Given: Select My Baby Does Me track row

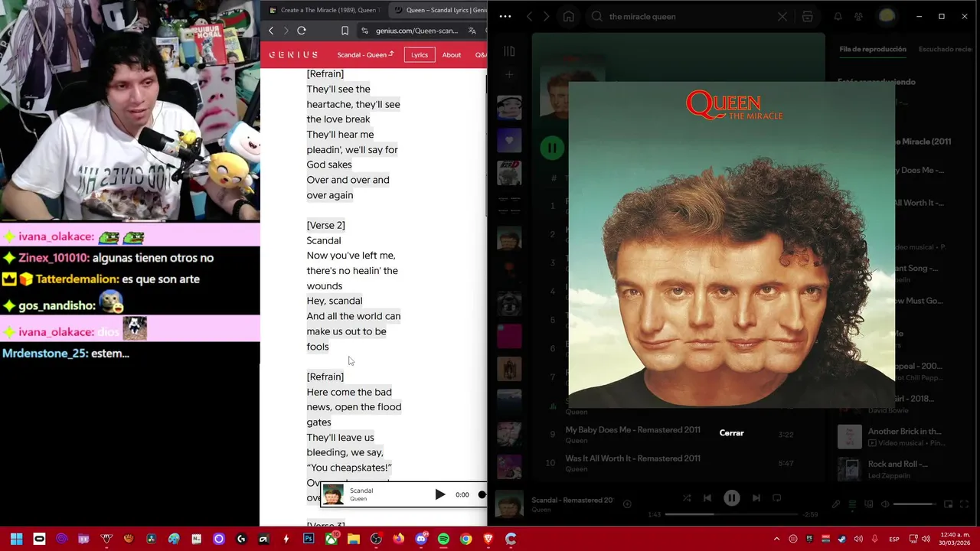Looking at the screenshot, I should (x=679, y=434).
